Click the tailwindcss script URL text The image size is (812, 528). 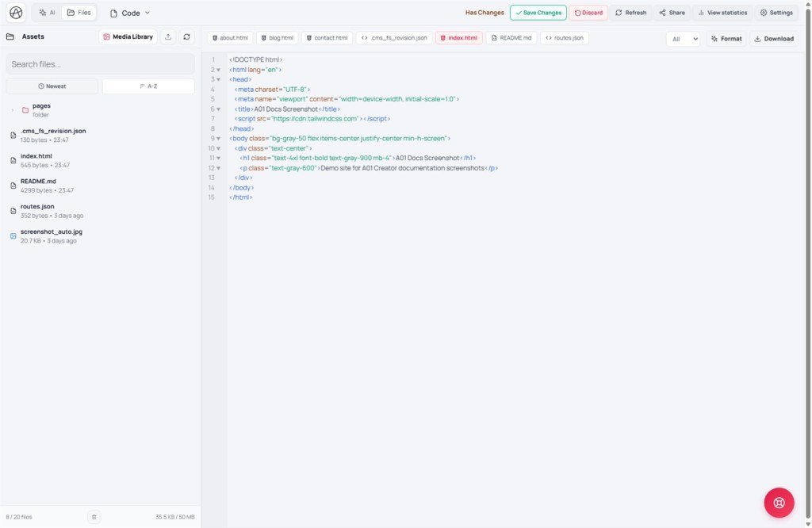[315, 119]
